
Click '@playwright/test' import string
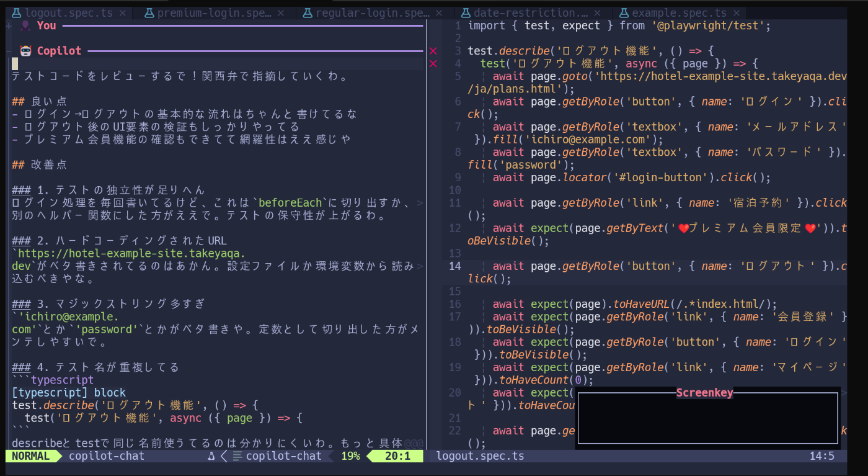coord(707,25)
